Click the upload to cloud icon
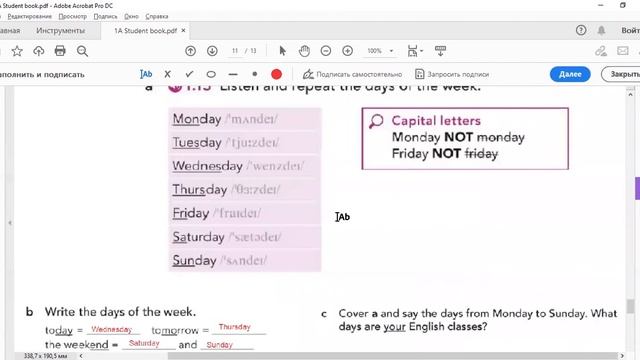 pyautogui.click(x=38, y=51)
